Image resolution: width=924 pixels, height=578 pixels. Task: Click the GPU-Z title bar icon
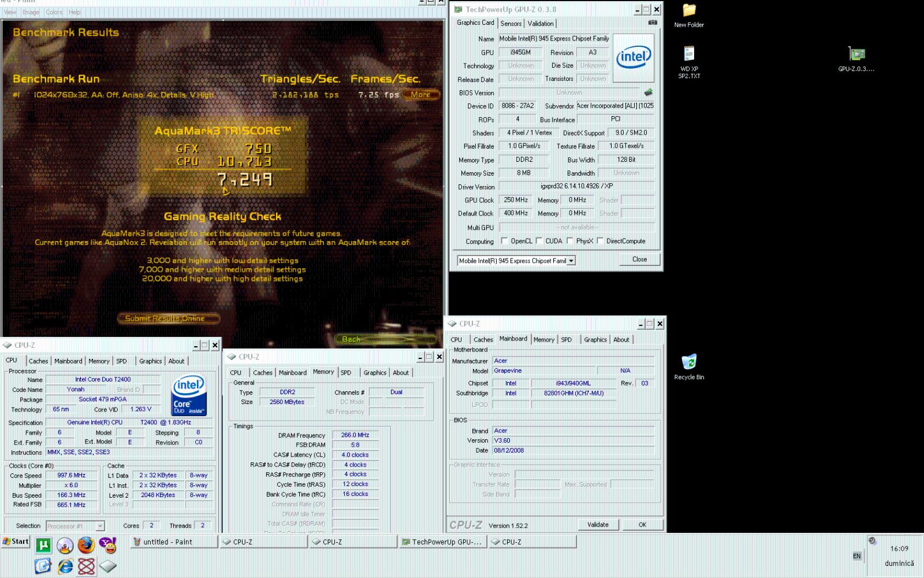coord(459,9)
